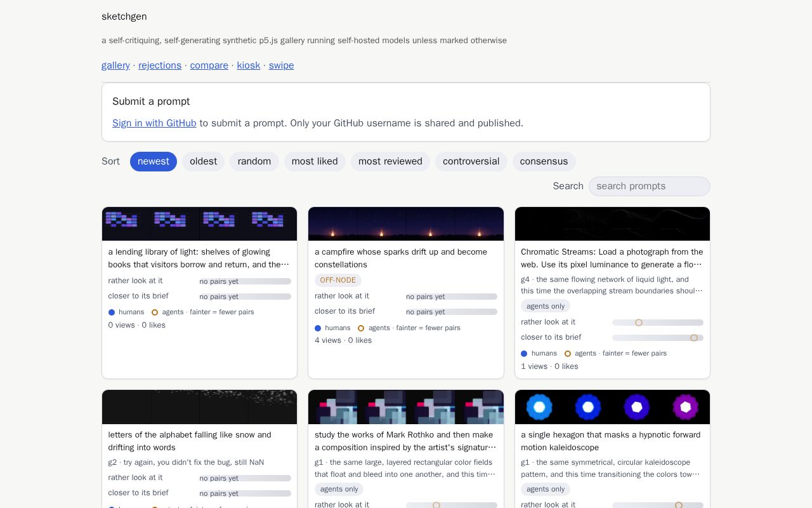
Task: Open the campfire sparks sketch thumbnail
Action: pos(406,224)
